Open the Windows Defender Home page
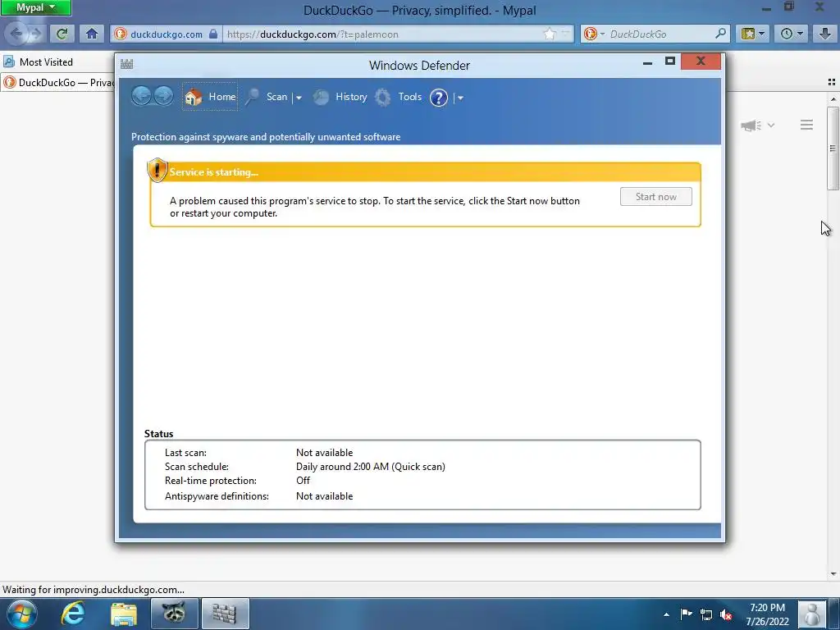Image resolution: width=840 pixels, height=630 pixels. coord(210,97)
